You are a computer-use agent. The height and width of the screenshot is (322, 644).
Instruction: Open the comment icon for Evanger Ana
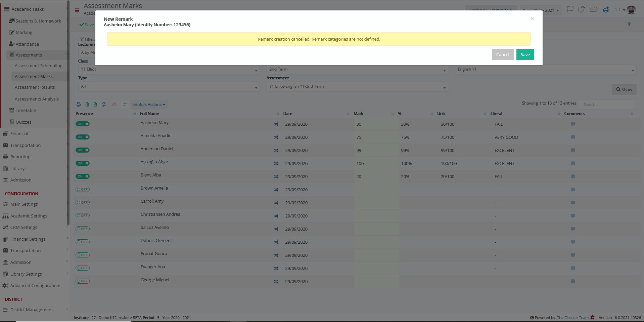tap(573, 268)
